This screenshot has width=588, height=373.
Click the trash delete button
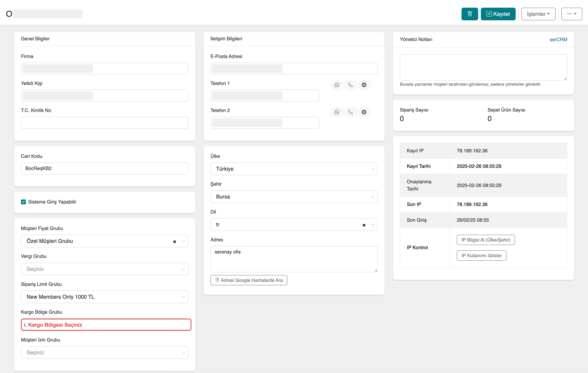(x=469, y=14)
